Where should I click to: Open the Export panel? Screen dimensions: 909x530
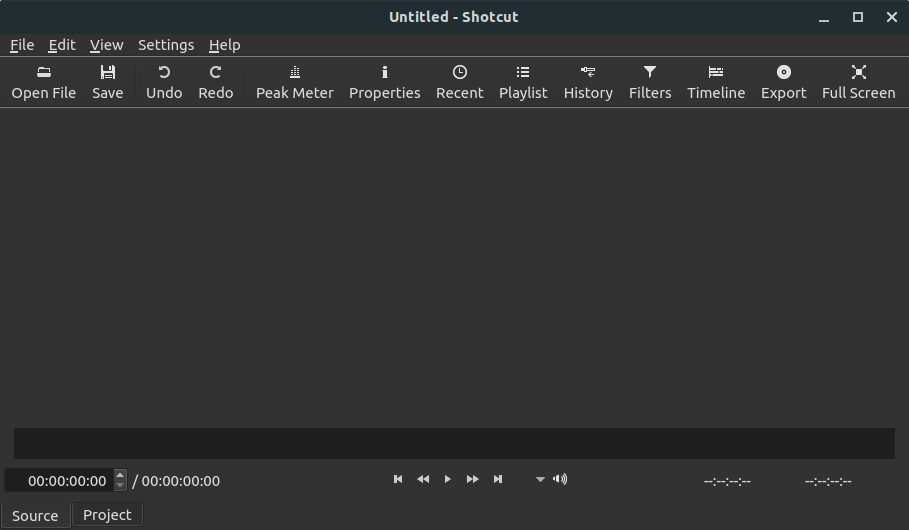tap(783, 81)
